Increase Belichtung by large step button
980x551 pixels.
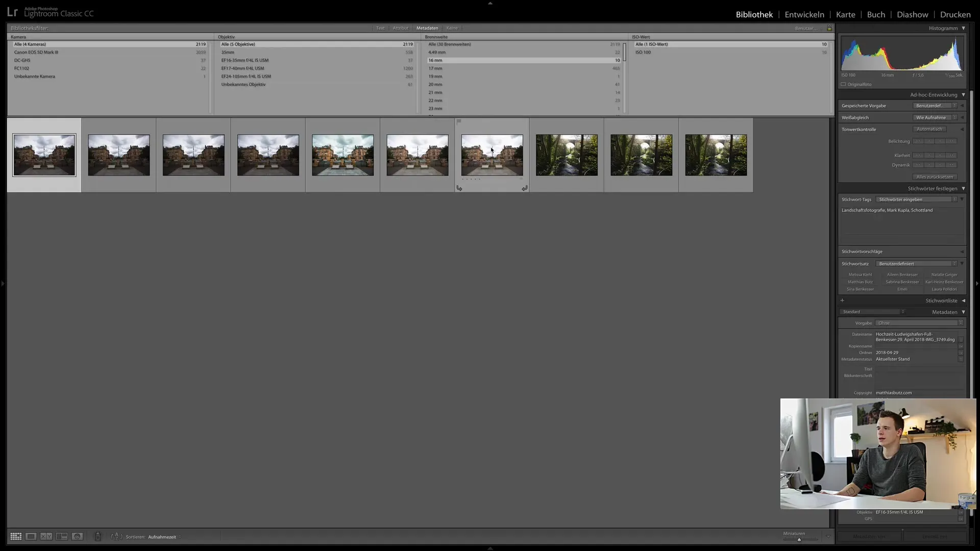click(x=952, y=141)
